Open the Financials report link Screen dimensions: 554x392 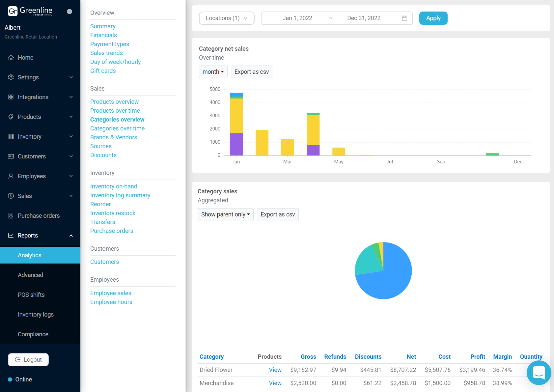(x=103, y=35)
